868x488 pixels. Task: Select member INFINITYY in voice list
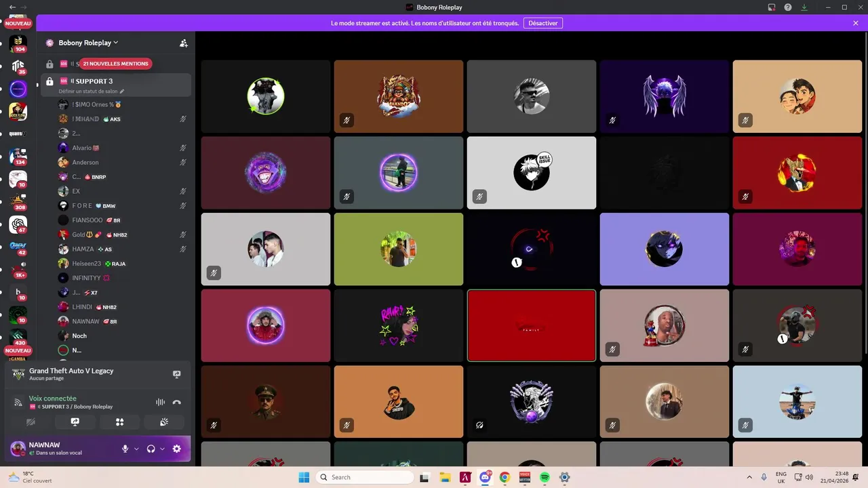coord(122,278)
